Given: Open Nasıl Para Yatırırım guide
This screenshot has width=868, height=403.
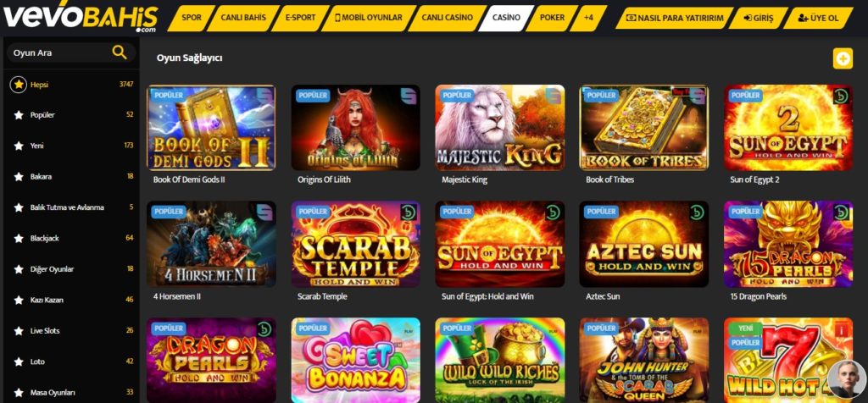Looking at the screenshot, I should click(x=675, y=19).
